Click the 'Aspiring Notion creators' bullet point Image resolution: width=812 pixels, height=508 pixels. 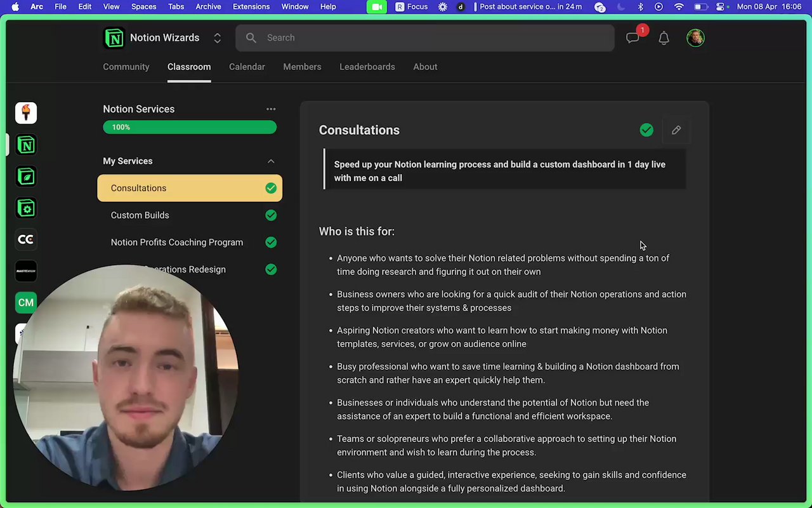[502, 337]
